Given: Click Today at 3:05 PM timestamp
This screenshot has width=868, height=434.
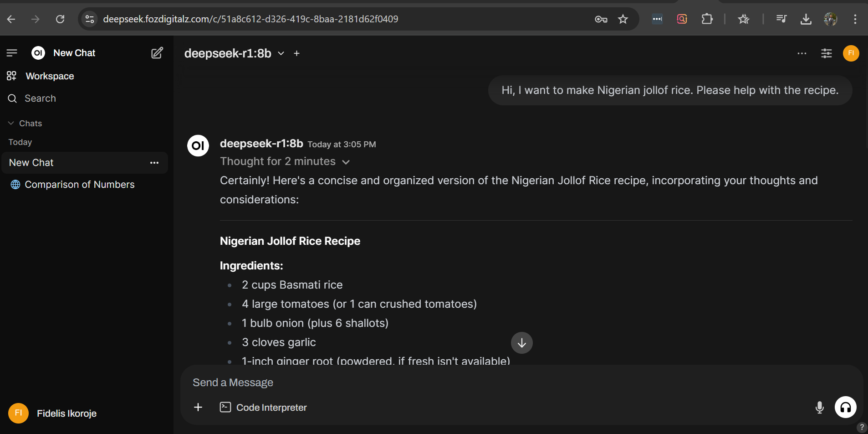Looking at the screenshot, I should (342, 145).
